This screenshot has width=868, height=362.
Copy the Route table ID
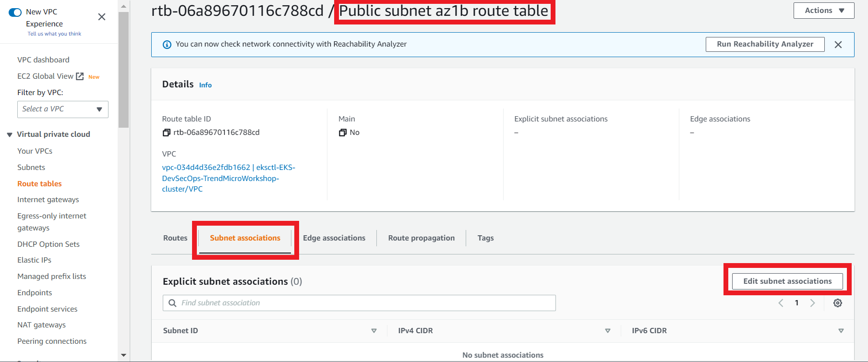tap(166, 133)
